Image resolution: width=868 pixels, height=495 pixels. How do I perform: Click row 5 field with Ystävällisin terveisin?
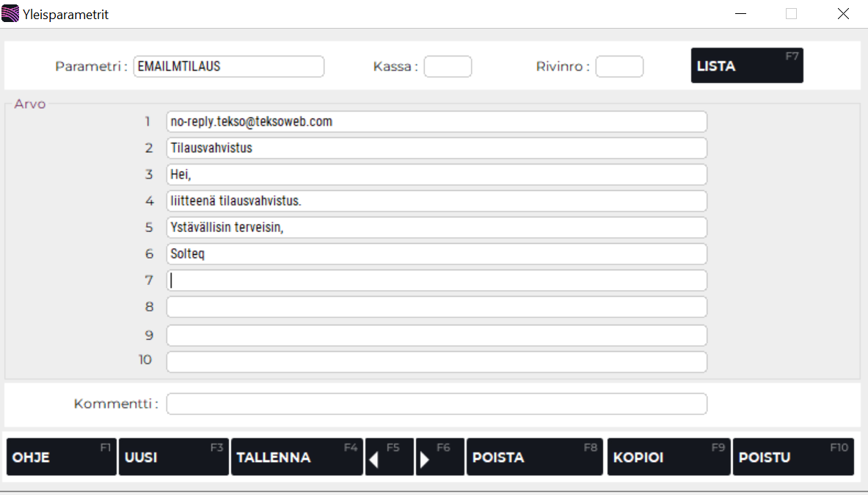click(437, 228)
